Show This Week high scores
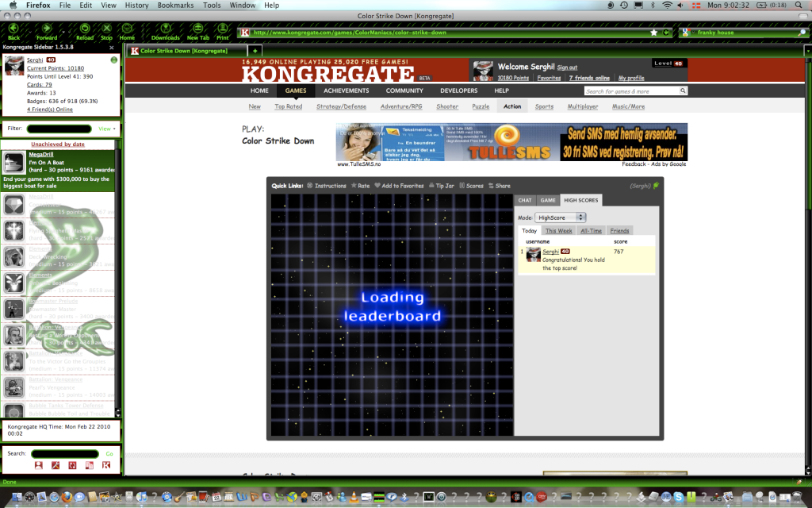Viewport: 812px width, 508px height. (559, 231)
